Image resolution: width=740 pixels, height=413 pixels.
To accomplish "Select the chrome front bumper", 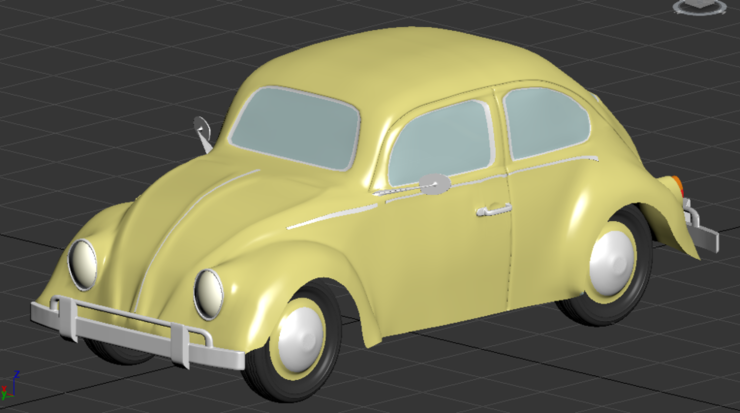I will click(137, 333).
